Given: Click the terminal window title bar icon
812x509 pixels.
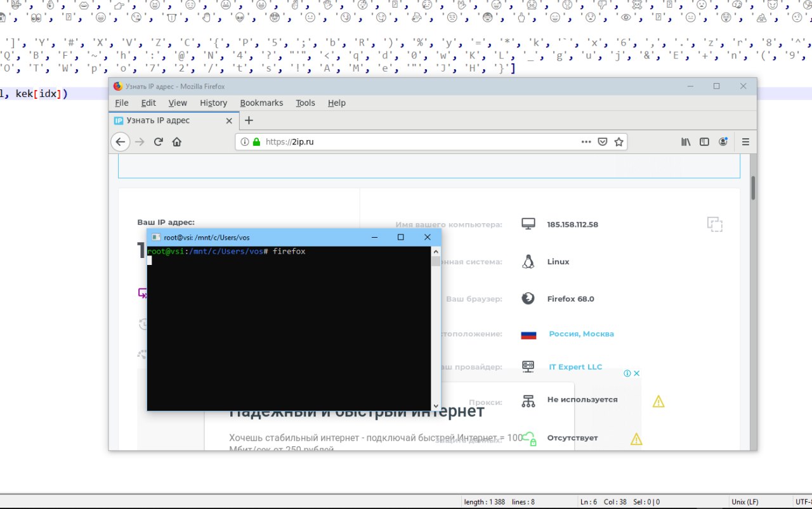Looking at the screenshot, I should point(156,237).
